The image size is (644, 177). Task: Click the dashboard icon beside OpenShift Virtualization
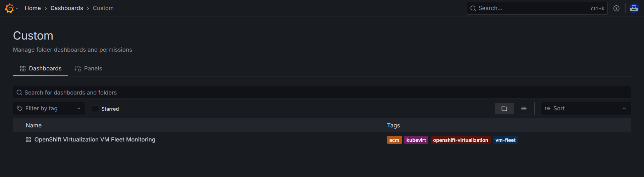click(x=29, y=140)
